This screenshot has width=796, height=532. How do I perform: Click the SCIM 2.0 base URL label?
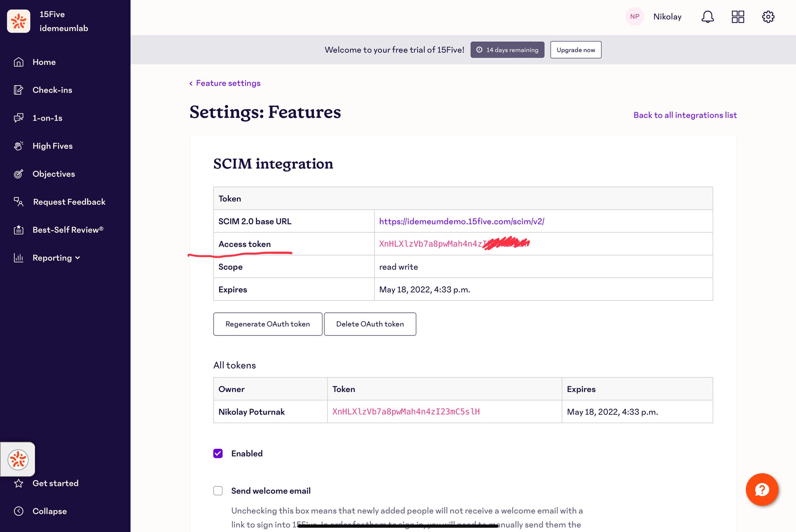pyautogui.click(x=255, y=221)
